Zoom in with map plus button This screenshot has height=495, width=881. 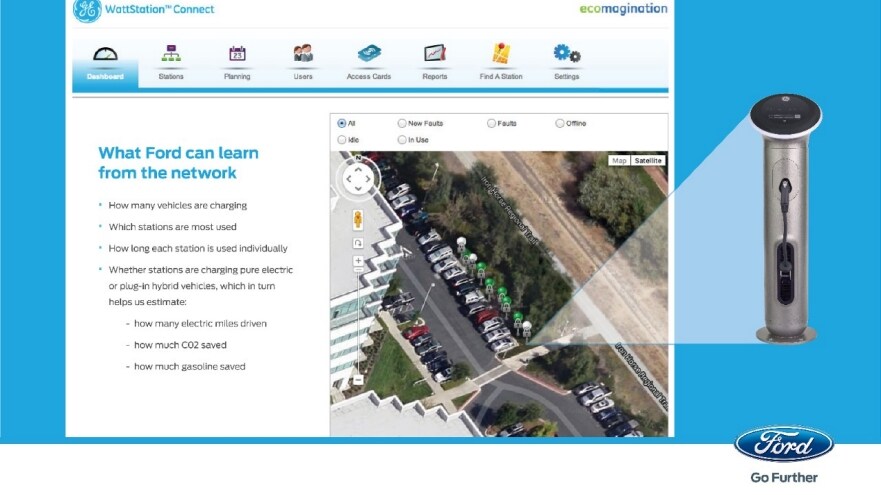(x=358, y=261)
